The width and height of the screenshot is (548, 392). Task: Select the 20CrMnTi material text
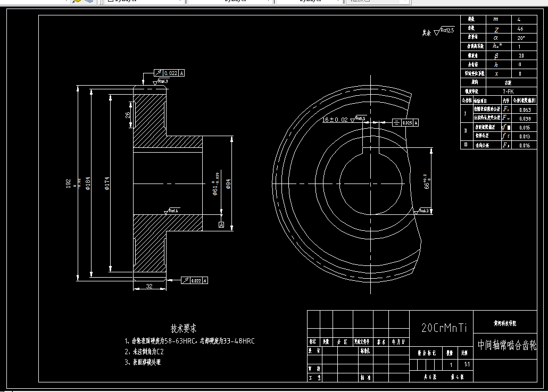[x=444, y=328]
